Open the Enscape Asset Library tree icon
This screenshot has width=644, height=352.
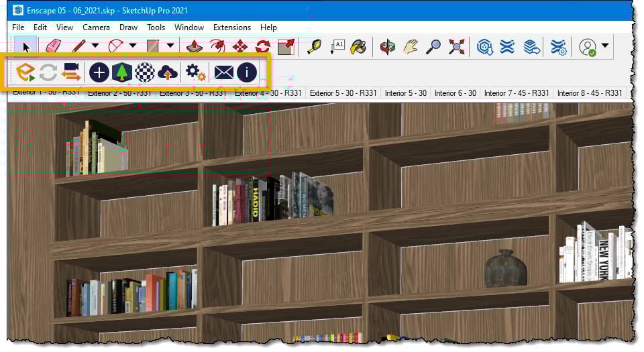122,72
